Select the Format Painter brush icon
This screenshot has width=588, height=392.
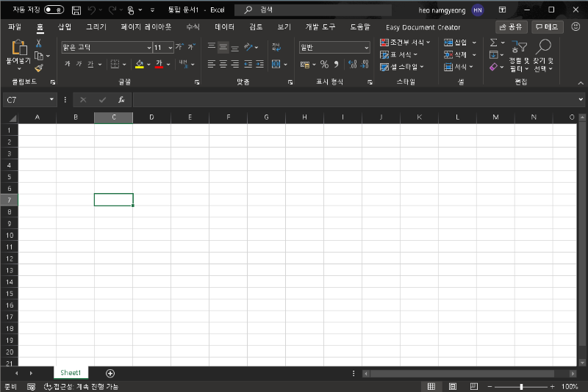point(39,68)
